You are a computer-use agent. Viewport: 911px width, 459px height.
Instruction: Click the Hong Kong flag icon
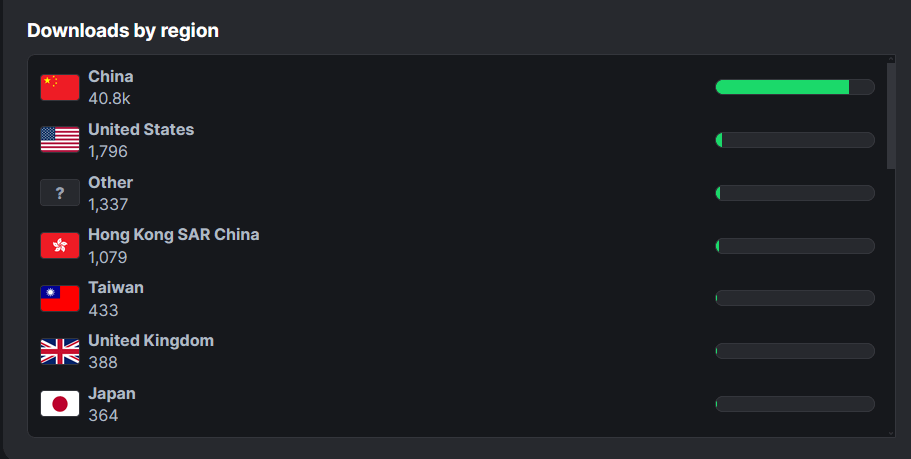(x=60, y=246)
